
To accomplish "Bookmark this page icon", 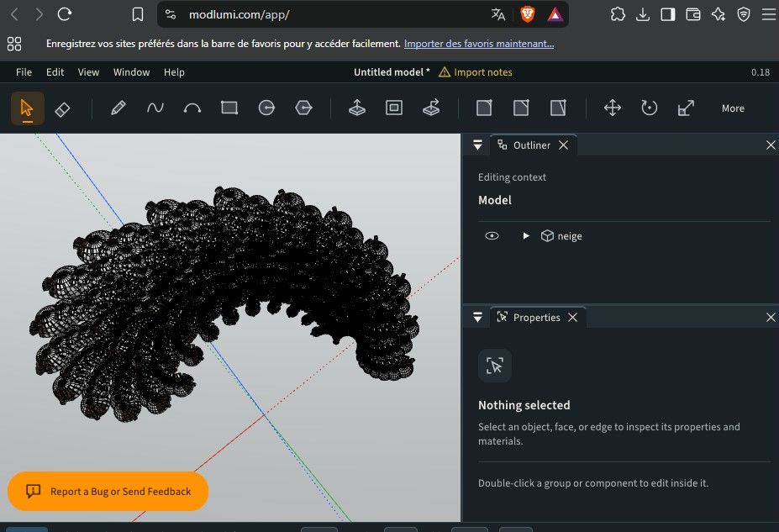I will pos(138,14).
